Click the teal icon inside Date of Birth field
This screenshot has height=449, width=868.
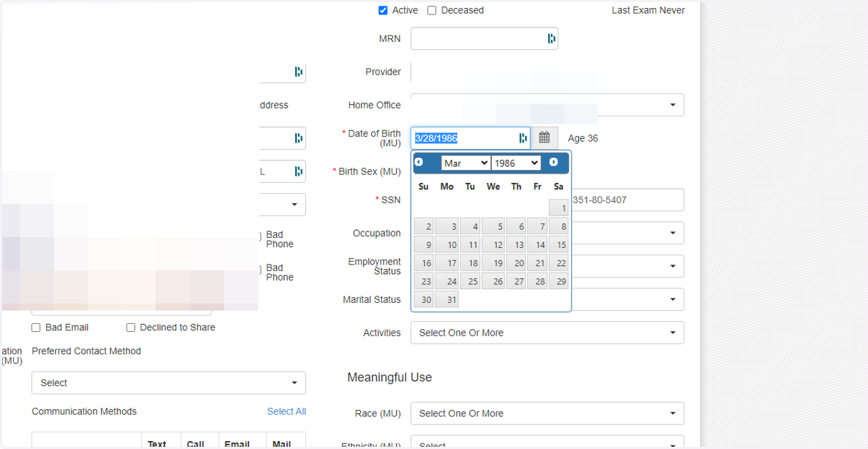click(522, 138)
